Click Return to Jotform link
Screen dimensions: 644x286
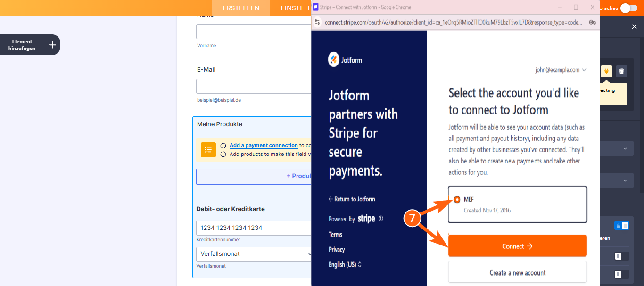pos(352,199)
